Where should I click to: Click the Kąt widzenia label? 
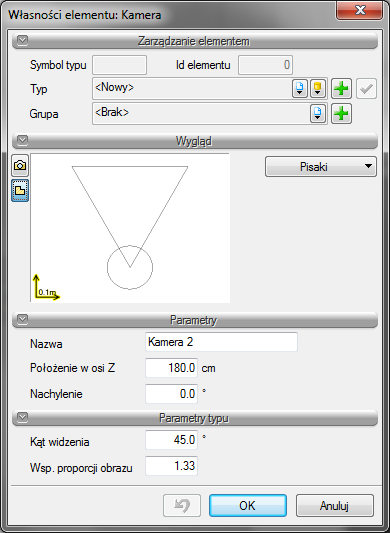click(60, 442)
